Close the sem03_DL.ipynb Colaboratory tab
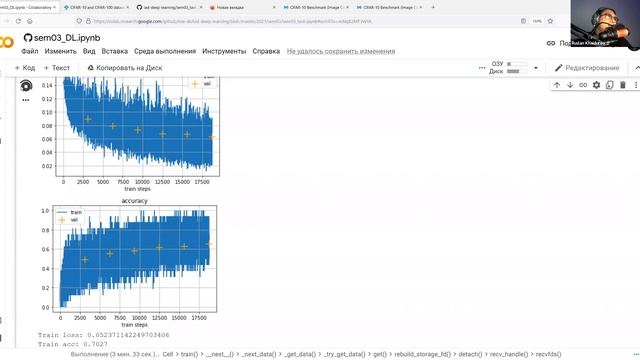 pos(54,7)
